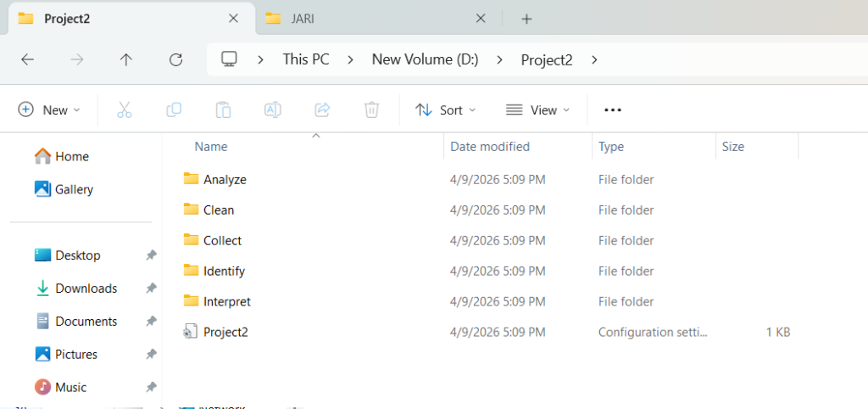Open the View layout dropdown
The height and width of the screenshot is (409, 868).
coord(538,109)
